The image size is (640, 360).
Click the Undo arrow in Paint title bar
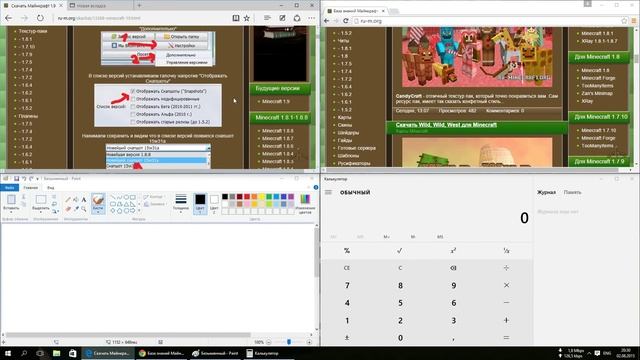tap(24, 178)
